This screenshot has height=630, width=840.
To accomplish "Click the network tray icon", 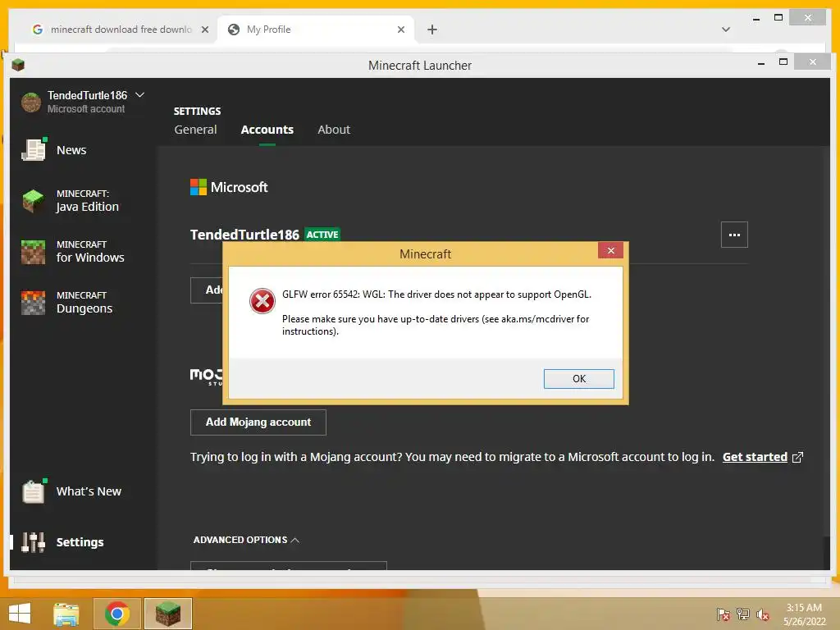I will pos(742,614).
